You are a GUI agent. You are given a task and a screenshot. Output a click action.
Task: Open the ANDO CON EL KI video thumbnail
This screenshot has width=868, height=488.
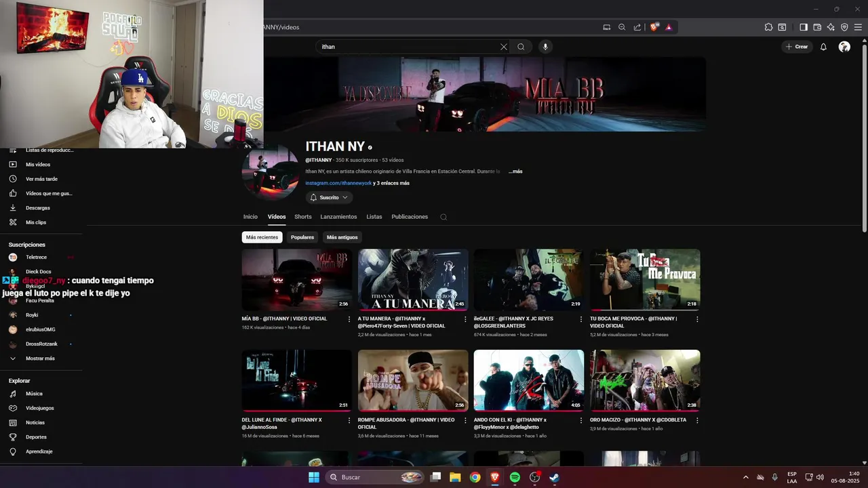(529, 380)
